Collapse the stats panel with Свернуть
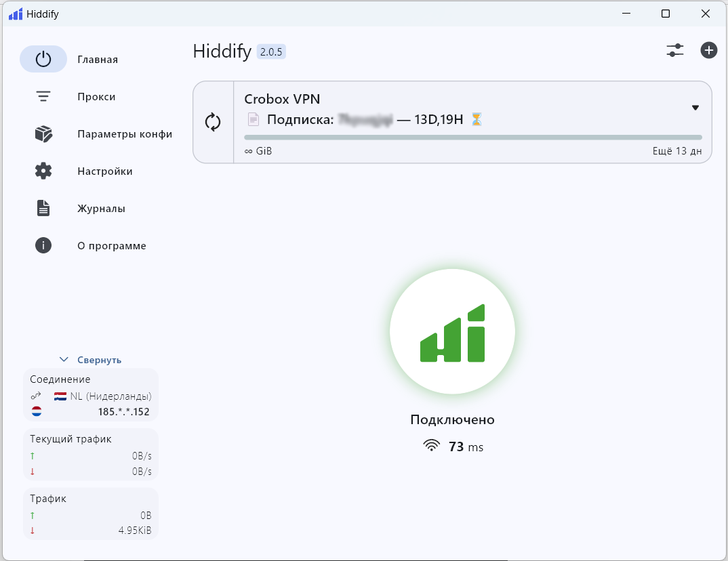This screenshot has height=561, width=728. click(91, 360)
